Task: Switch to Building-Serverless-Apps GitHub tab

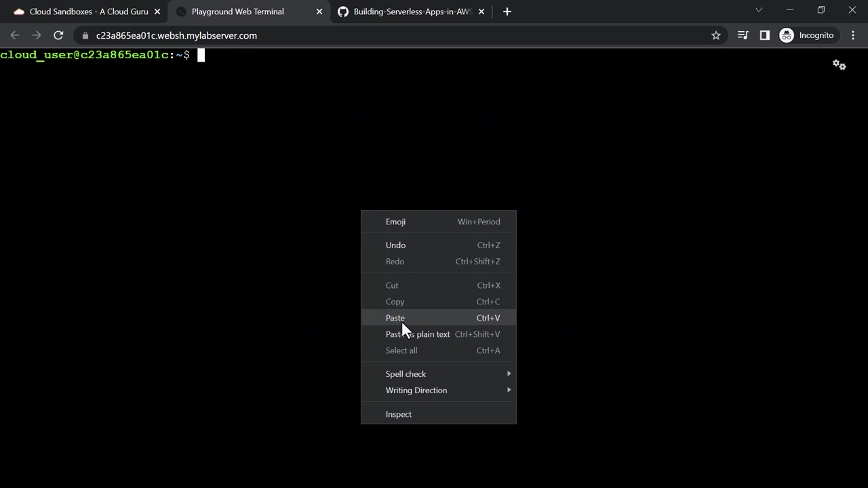Action: tap(411, 12)
